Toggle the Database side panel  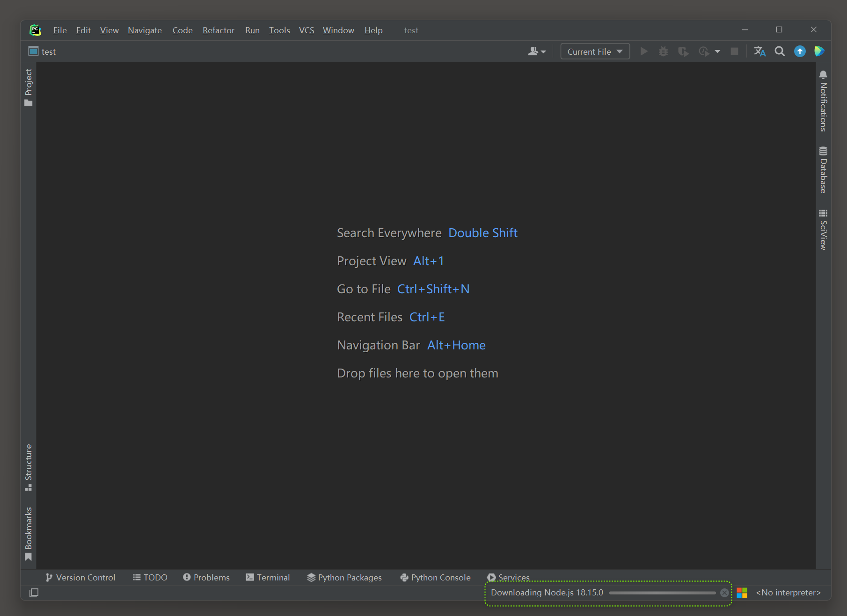point(823,170)
